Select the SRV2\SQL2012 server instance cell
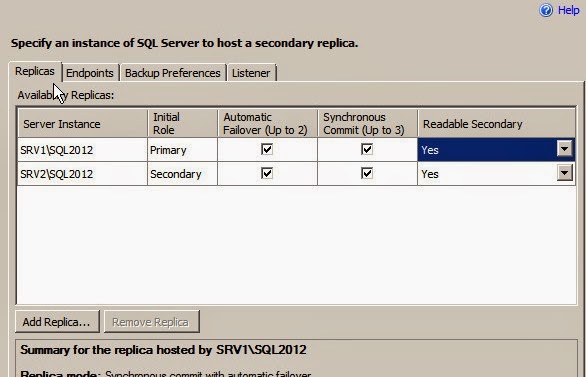Viewport: 586px width, 377px height. (83, 174)
